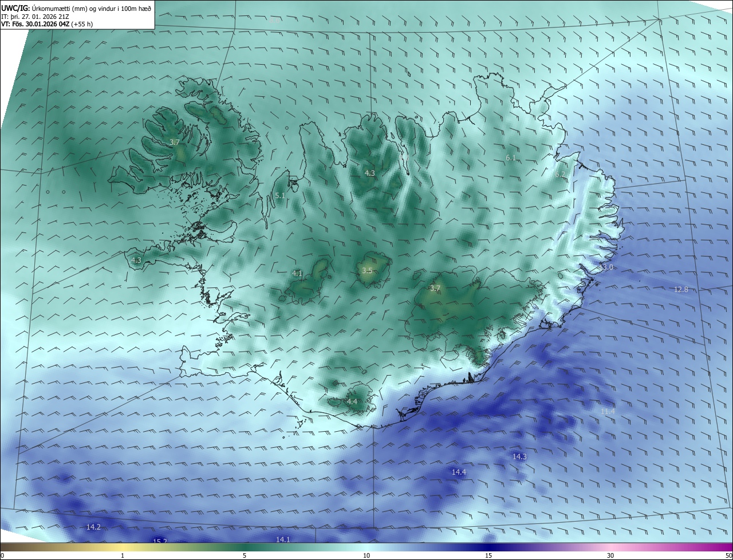Click the 14.1 value label above the color bar
Image resolution: width=733 pixels, height=560 pixels.
coord(283,539)
